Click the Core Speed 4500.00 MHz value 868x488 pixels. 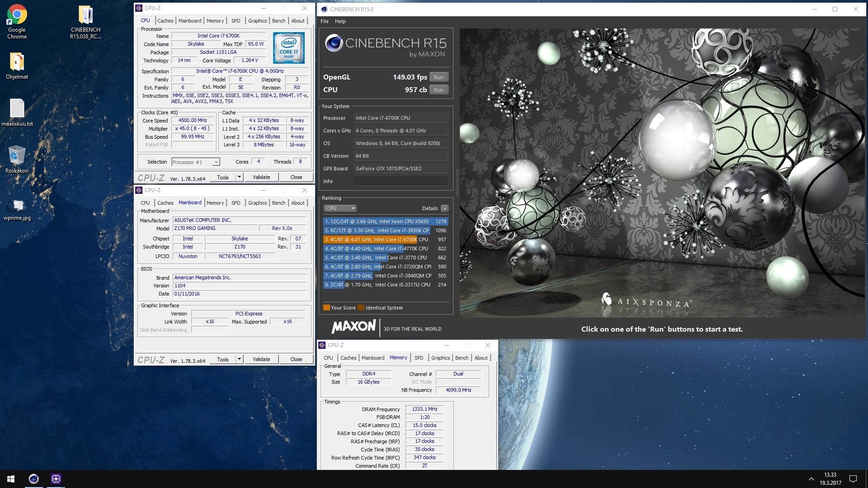pyautogui.click(x=193, y=121)
